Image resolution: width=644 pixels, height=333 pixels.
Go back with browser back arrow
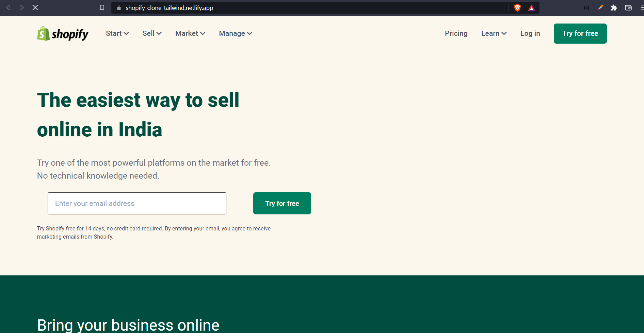coord(8,7)
